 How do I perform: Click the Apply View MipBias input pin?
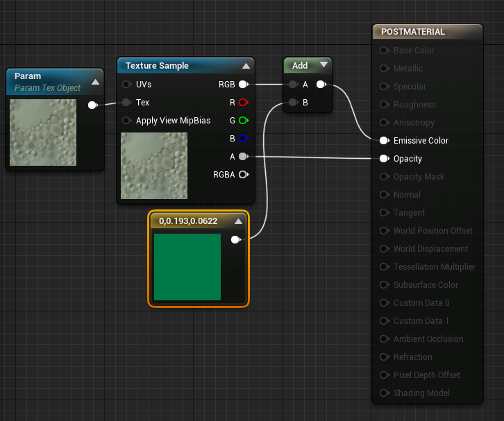126,121
